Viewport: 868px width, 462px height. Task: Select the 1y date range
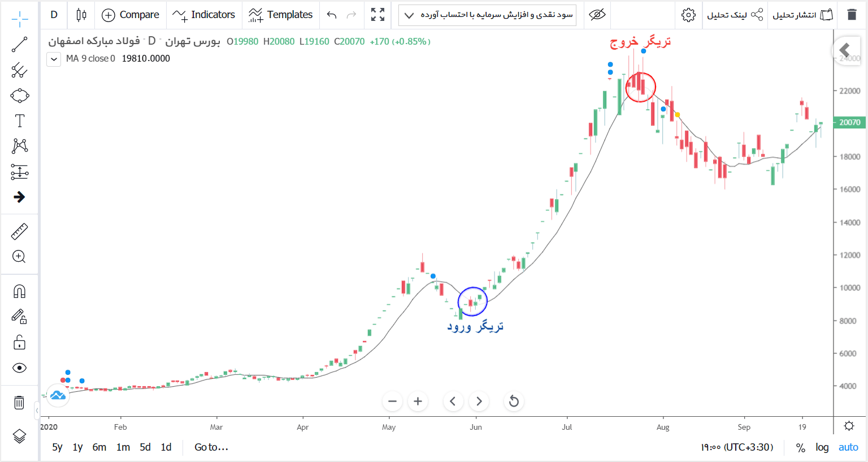77,447
